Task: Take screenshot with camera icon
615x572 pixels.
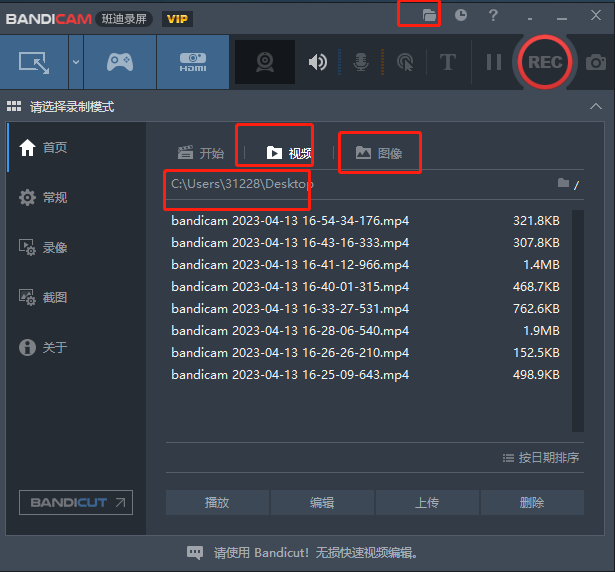Action: click(596, 62)
